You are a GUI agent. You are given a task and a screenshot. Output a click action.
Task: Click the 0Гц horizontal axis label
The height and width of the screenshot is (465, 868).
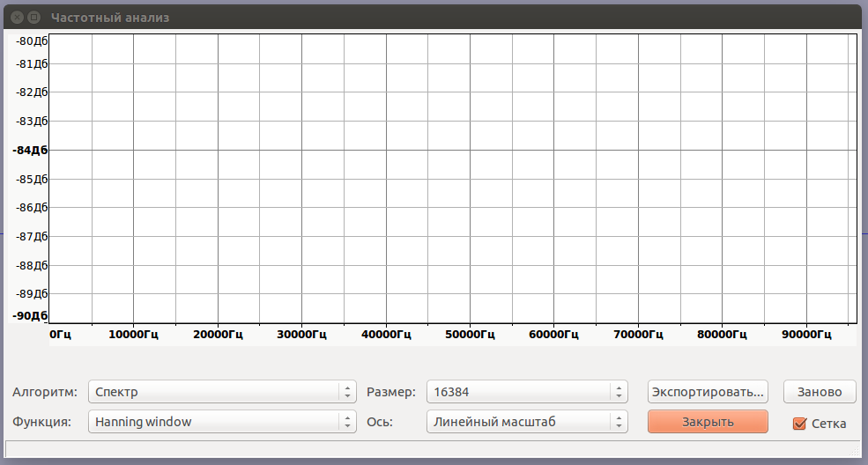pyautogui.click(x=60, y=335)
